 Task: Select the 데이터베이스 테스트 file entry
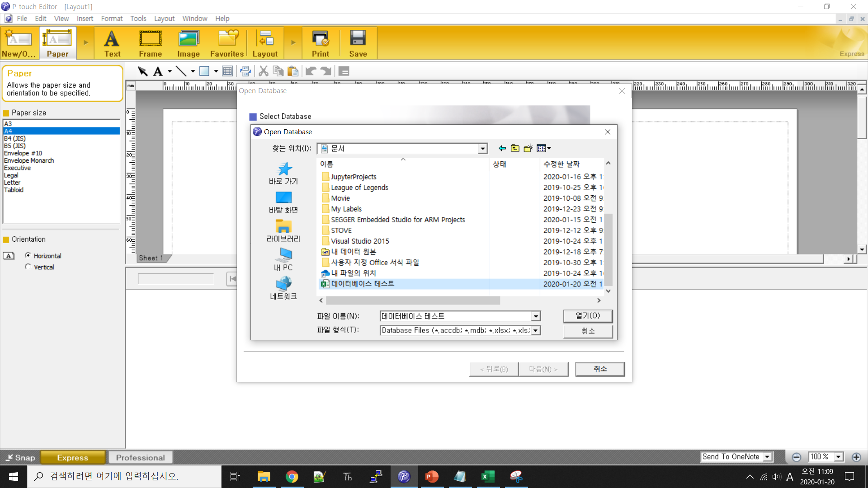tap(363, 284)
